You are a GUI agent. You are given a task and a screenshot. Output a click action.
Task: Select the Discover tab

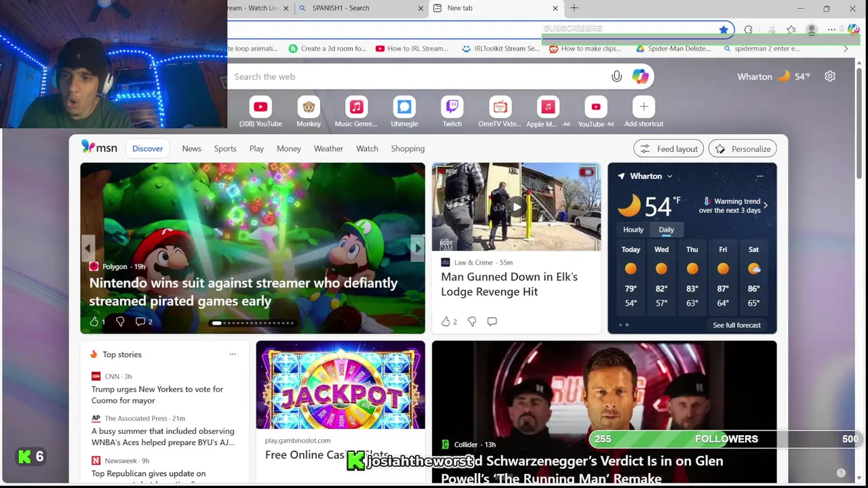pos(148,148)
